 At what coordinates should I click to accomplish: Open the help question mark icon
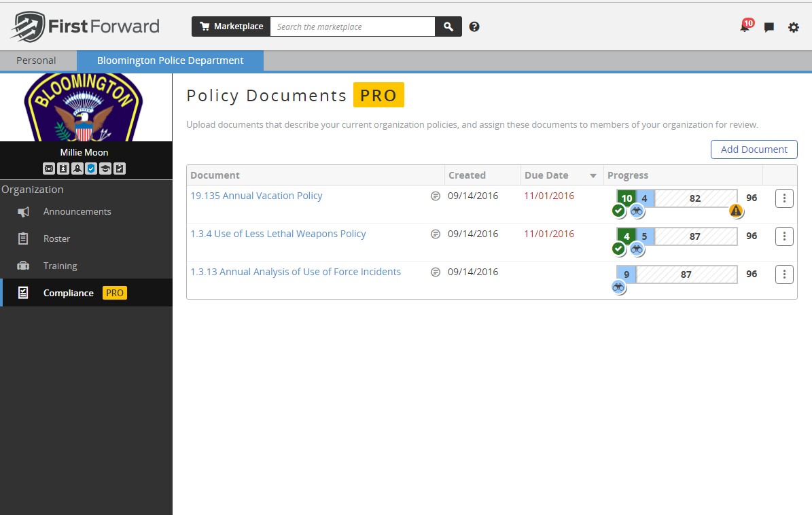pyautogui.click(x=474, y=27)
